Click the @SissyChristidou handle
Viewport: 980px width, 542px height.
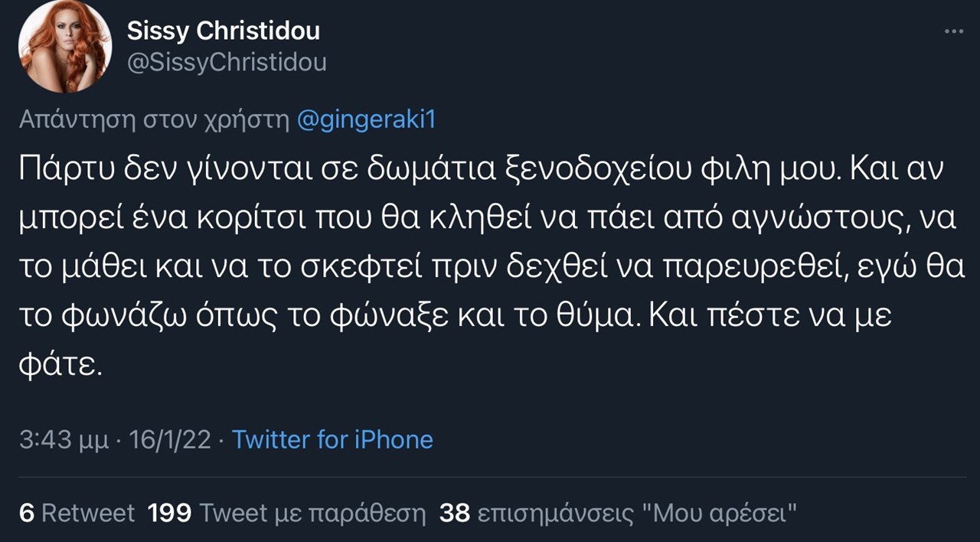pos(226,63)
